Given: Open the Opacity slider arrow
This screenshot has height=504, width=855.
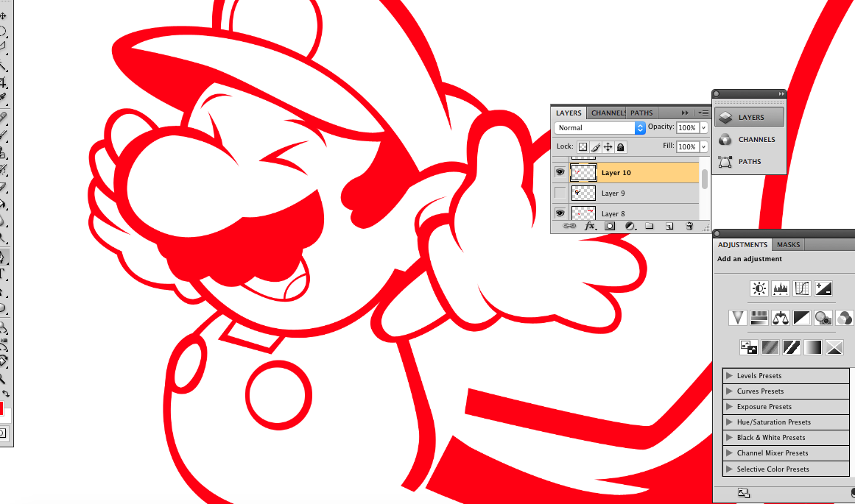Looking at the screenshot, I should pyautogui.click(x=704, y=127).
